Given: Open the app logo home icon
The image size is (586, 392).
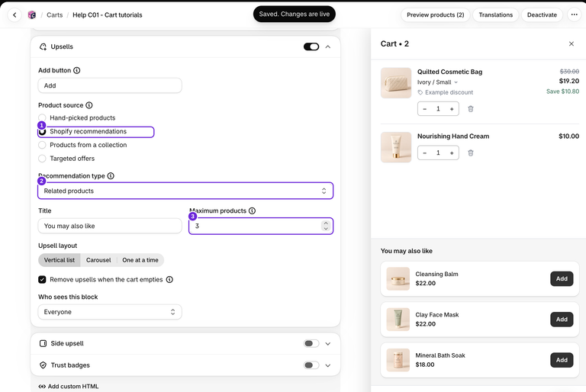Looking at the screenshot, I should tap(32, 15).
